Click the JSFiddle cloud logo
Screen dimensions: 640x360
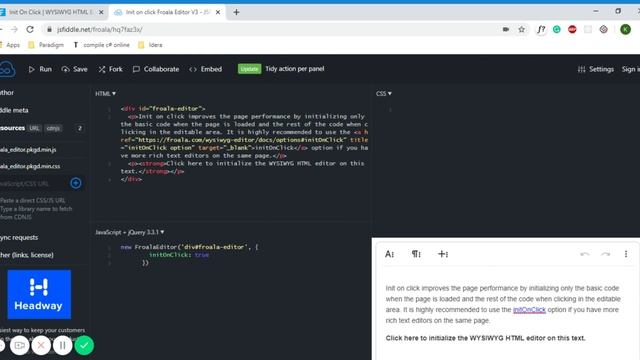click(x=7, y=69)
